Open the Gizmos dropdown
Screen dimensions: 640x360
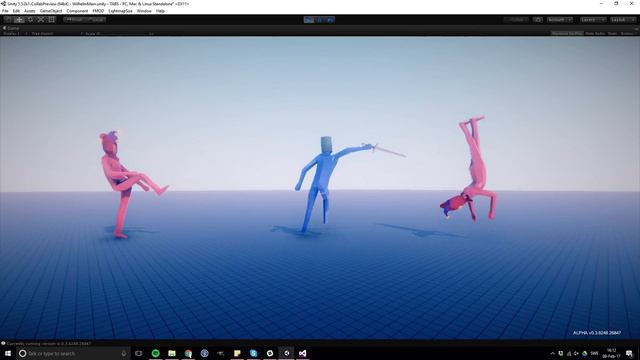[x=628, y=33]
